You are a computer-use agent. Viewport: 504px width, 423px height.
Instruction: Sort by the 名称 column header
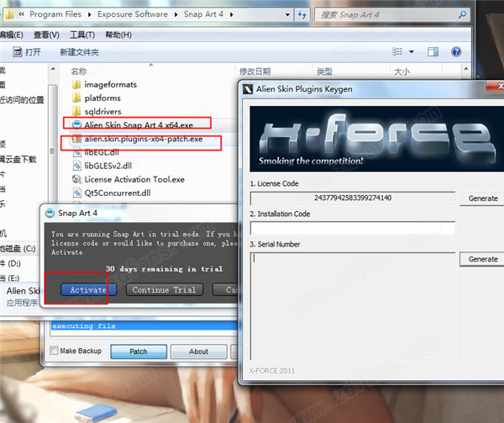[x=79, y=71]
